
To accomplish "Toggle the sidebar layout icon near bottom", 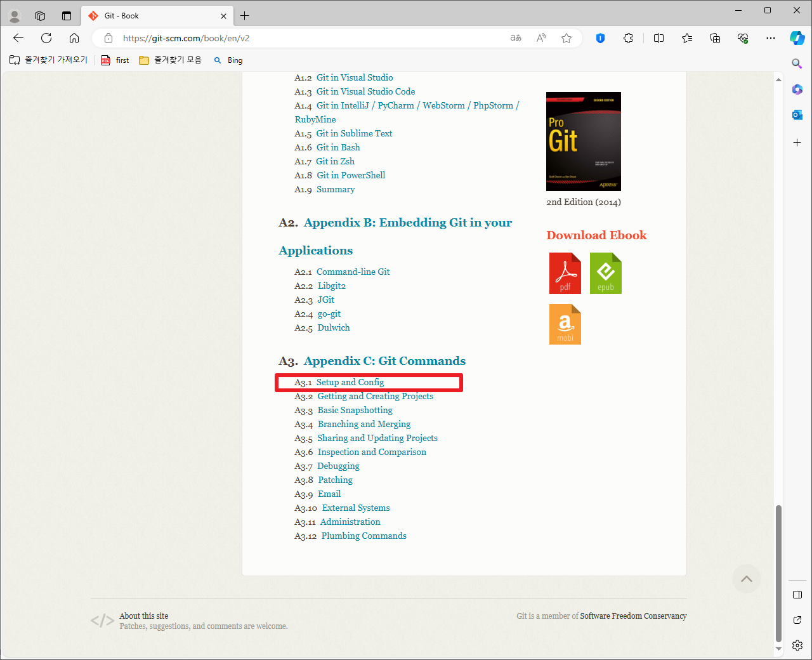I will [x=797, y=595].
